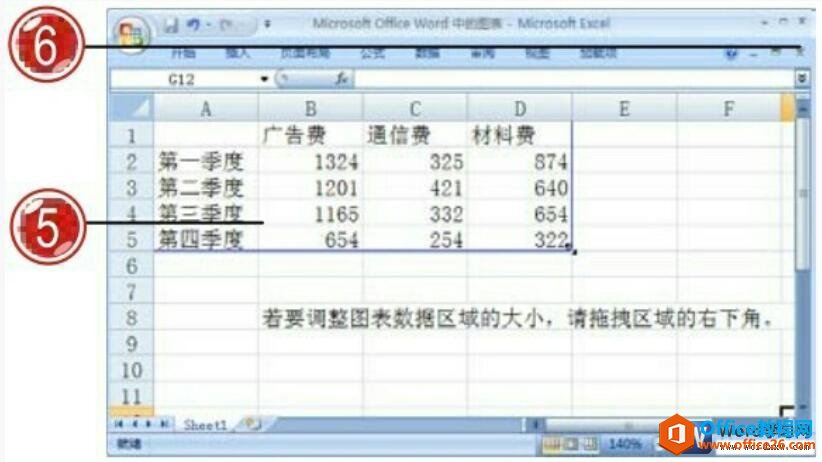This screenshot has height=462, width=822.
Task: Go to next sheet with navigation arrow
Action: [149, 424]
